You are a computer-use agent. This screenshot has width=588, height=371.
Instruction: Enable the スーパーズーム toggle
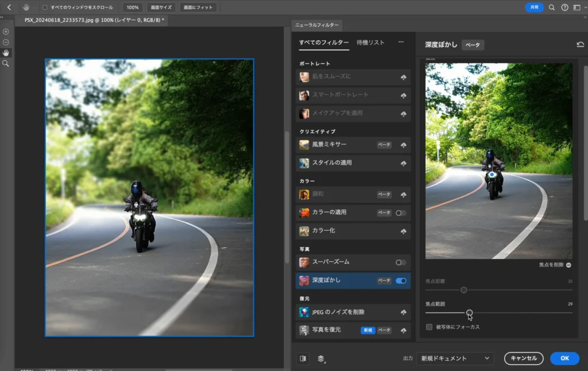coord(401,262)
